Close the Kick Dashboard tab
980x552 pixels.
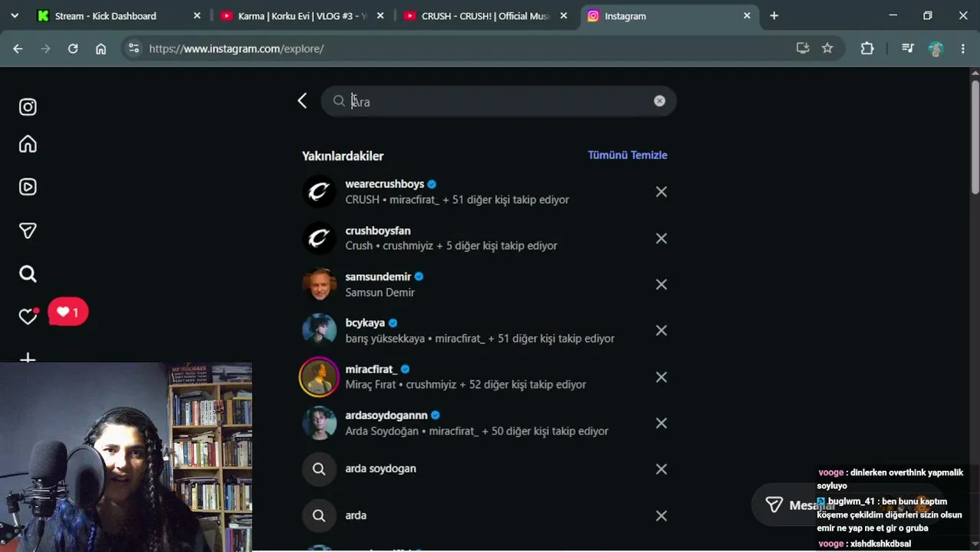pos(197,15)
